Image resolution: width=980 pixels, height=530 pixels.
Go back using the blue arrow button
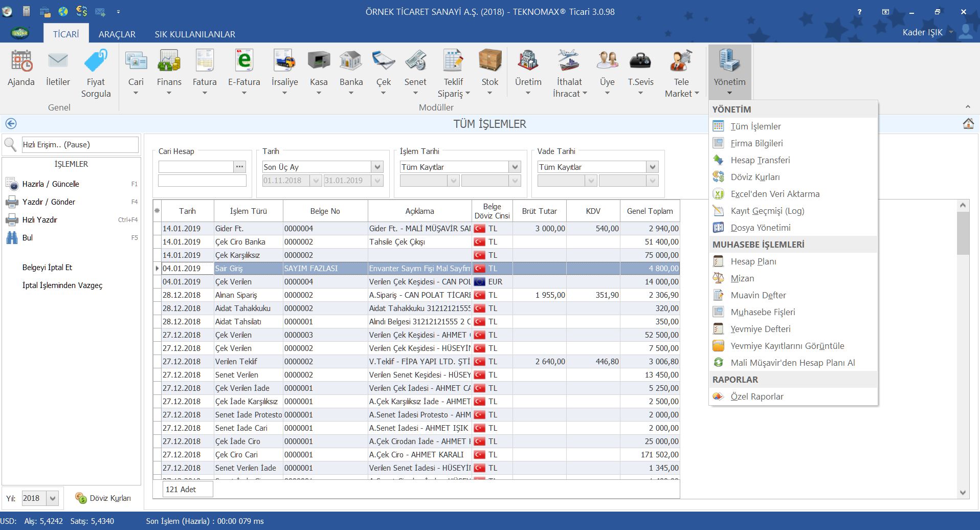(11, 124)
